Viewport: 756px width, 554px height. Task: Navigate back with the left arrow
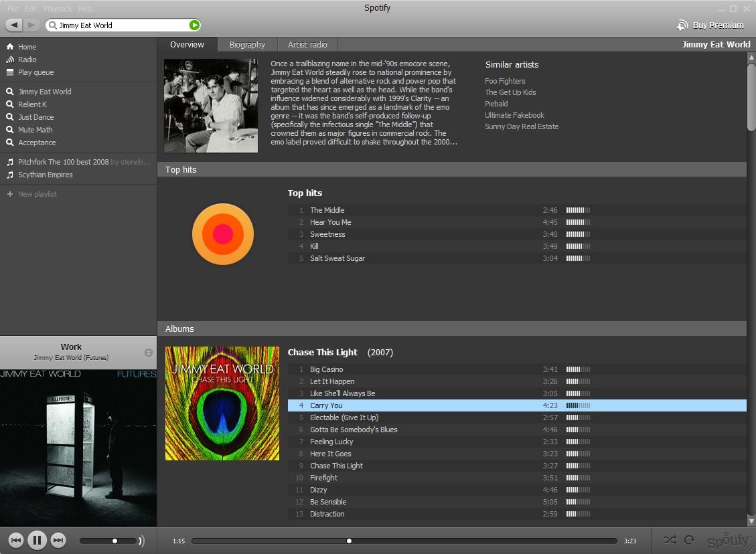click(14, 25)
